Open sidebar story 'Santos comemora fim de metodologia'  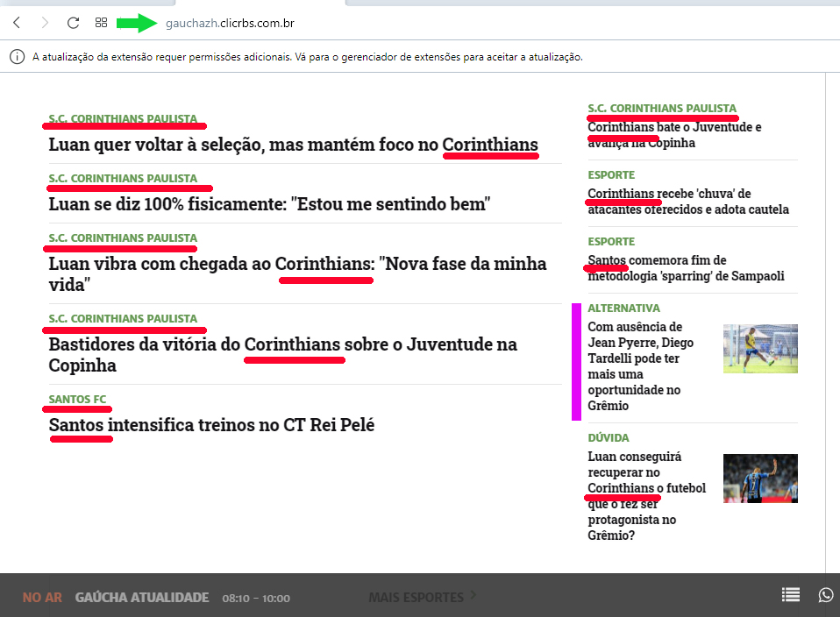point(686,268)
